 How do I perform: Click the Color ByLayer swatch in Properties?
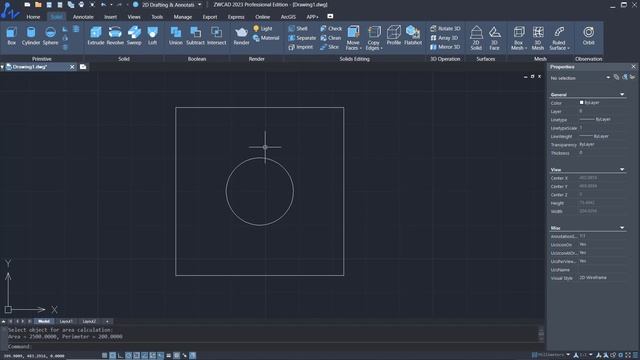tap(581, 102)
